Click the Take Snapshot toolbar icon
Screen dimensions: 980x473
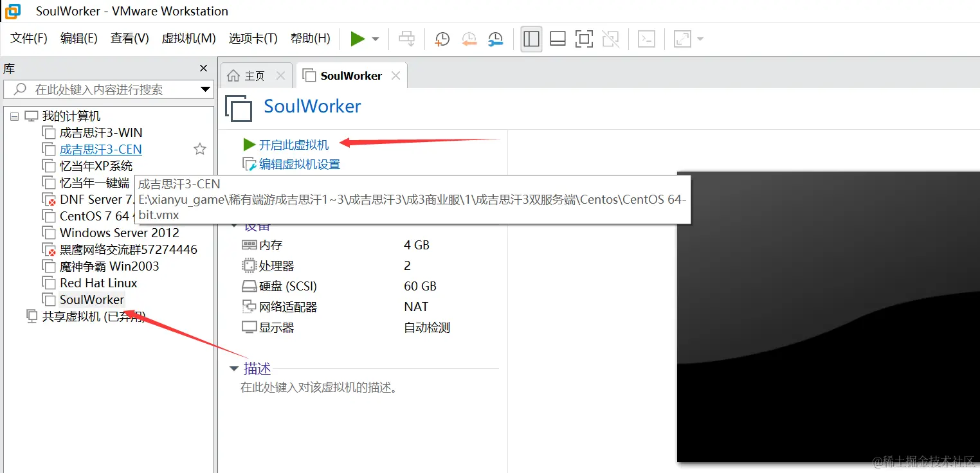pyautogui.click(x=442, y=39)
